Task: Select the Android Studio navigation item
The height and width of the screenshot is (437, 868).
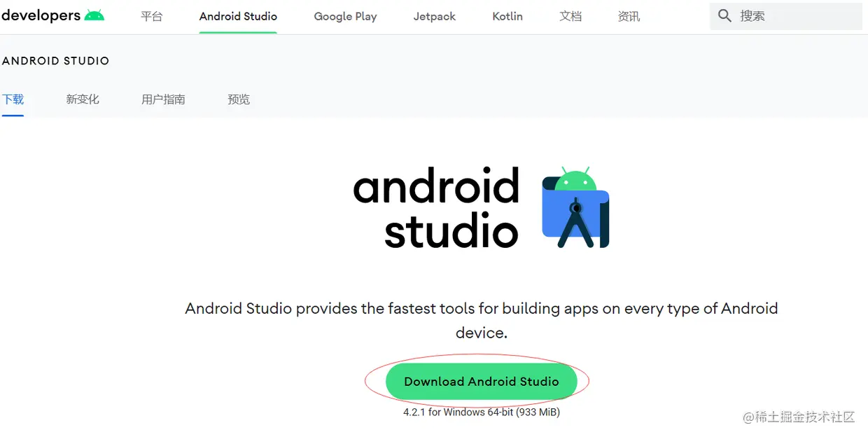Action: pyautogui.click(x=238, y=16)
